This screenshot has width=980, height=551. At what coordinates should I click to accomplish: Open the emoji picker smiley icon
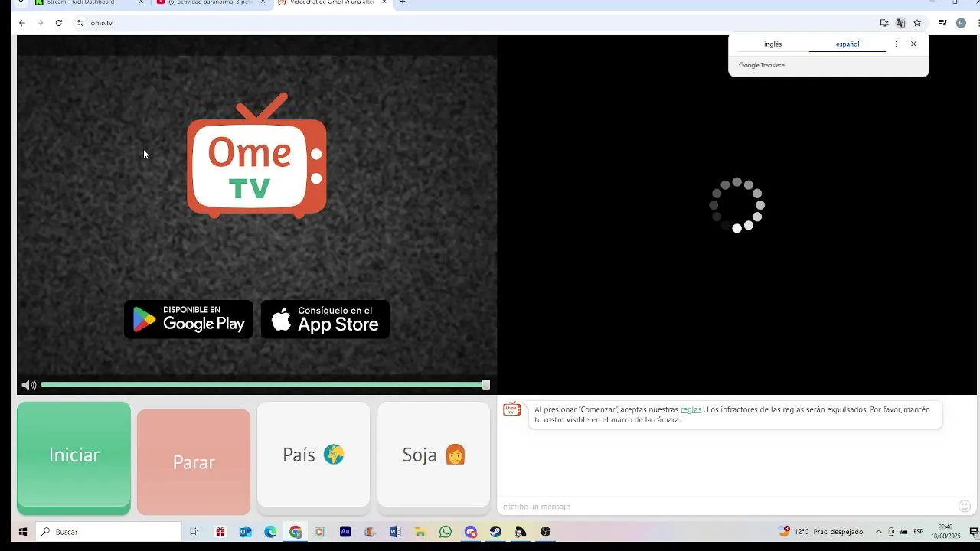click(965, 506)
